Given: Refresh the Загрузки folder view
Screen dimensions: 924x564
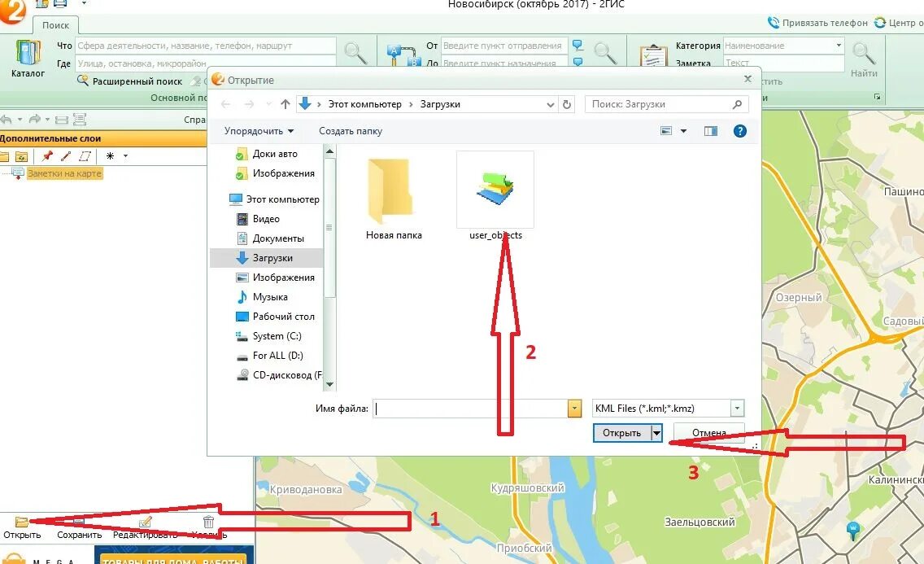Looking at the screenshot, I should coord(567,104).
